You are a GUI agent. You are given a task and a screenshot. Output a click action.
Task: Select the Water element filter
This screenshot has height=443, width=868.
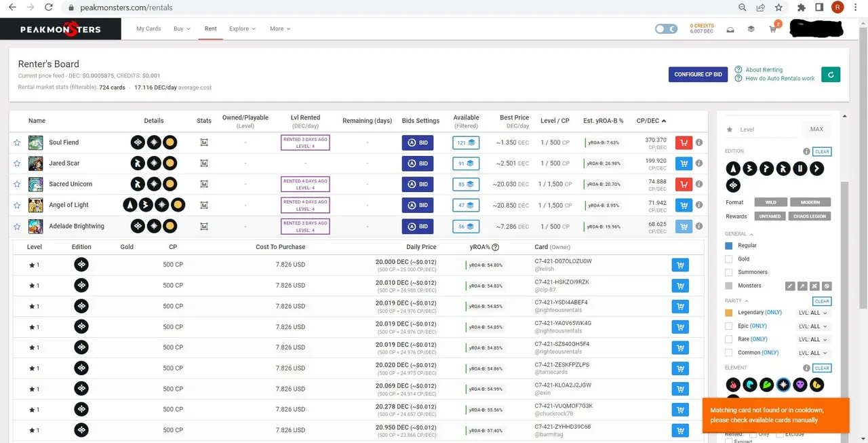[749, 385]
